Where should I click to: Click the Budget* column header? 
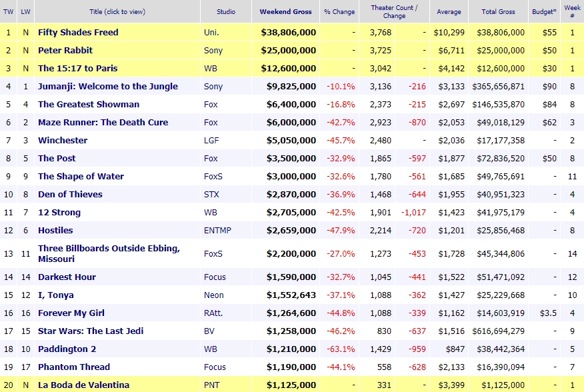[544, 11]
